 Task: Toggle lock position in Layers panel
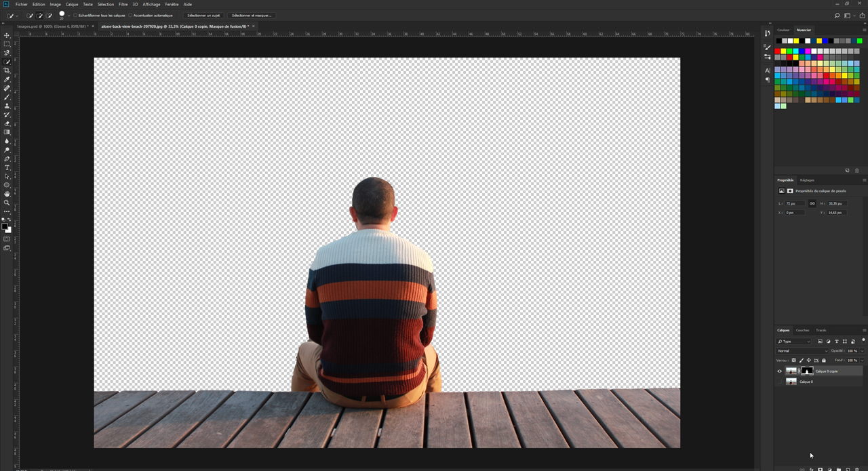(809, 360)
